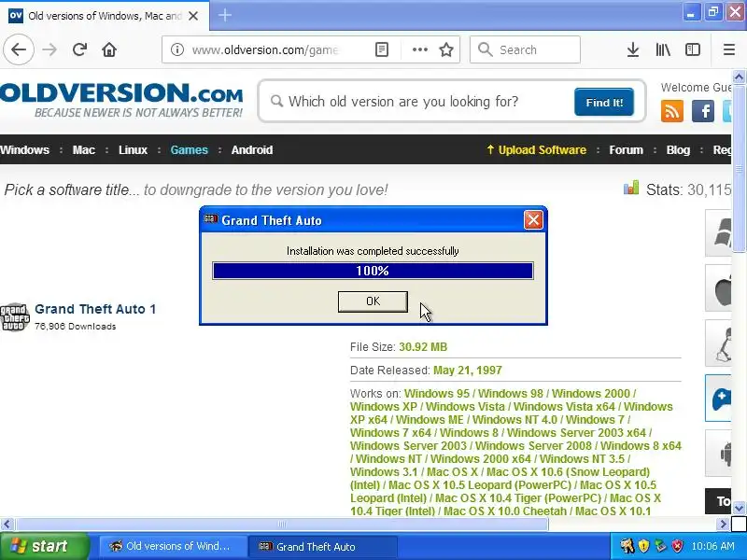The width and height of the screenshot is (747, 560).
Task: Click the 10:06 AM system clock
Action: 712,546
